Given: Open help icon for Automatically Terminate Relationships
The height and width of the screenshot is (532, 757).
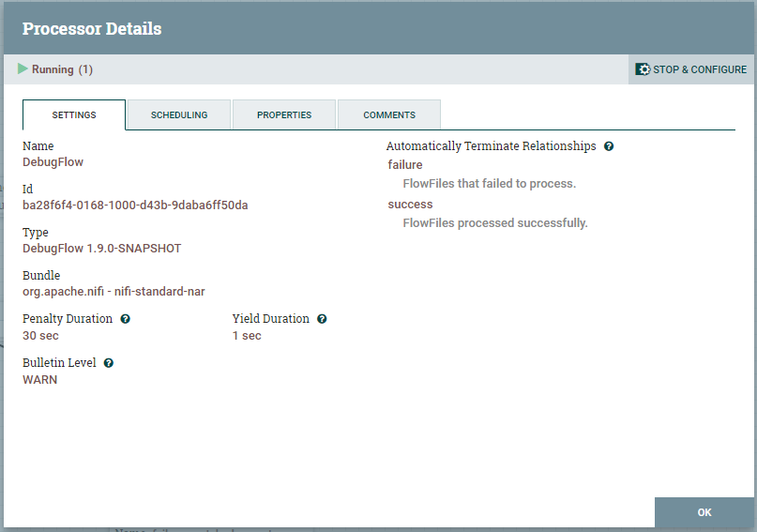Looking at the screenshot, I should pos(609,146).
